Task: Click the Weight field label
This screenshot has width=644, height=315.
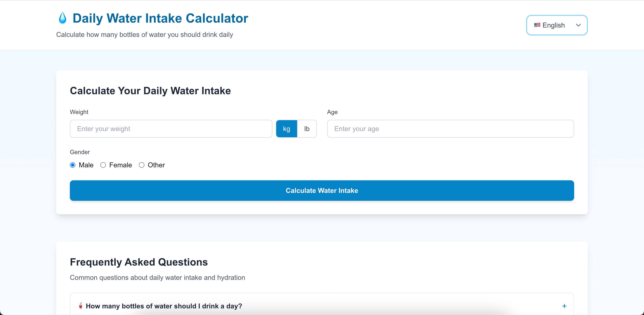Action: click(79, 112)
